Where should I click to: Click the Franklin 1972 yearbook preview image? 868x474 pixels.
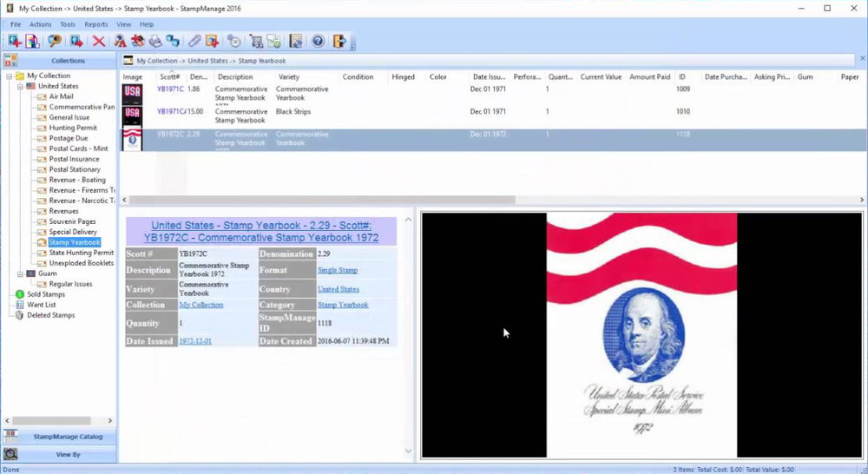pyautogui.click(x=641, y=336)
